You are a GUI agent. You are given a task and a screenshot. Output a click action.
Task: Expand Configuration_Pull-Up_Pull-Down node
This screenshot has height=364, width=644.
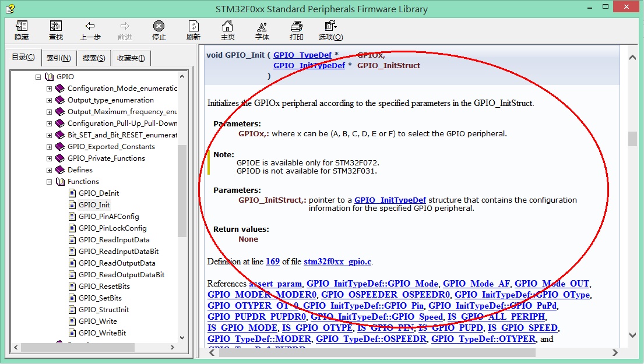click(x=50, y=123)
